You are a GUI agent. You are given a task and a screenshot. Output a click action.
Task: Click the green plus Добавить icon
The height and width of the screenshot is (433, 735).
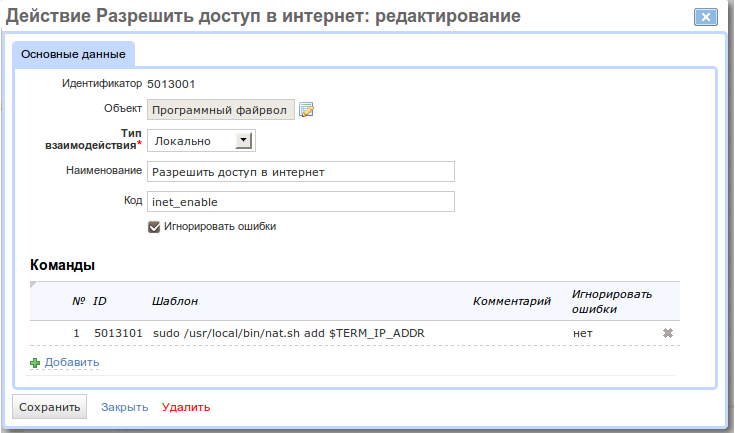point(35,363)
